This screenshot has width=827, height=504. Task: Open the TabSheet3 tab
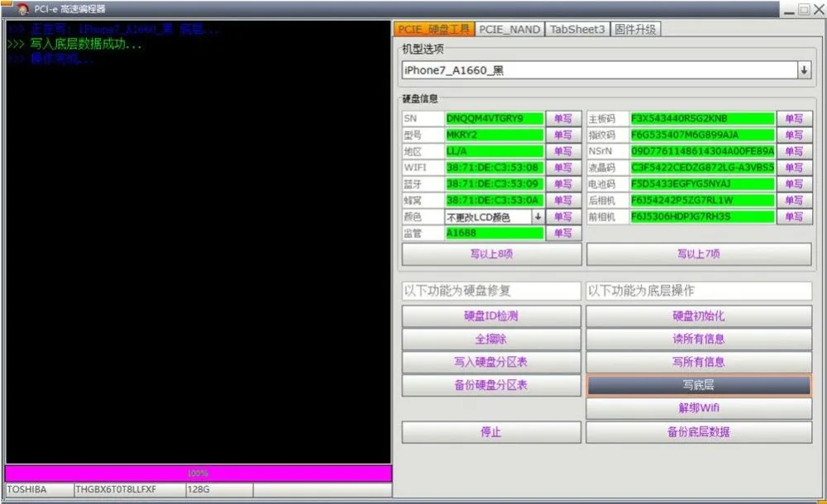pos(577,30)
